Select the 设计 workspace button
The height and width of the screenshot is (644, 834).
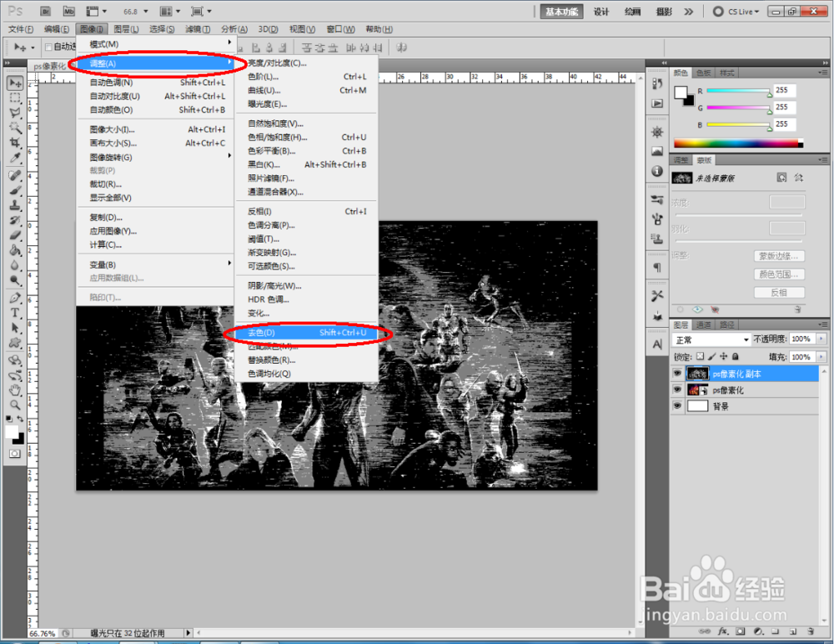pyautogui.click(x=601, y=12)
